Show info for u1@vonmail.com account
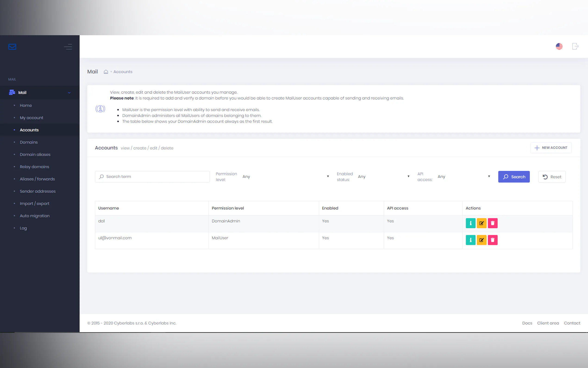Screen dimensions: 588x368 coord(470,240)
